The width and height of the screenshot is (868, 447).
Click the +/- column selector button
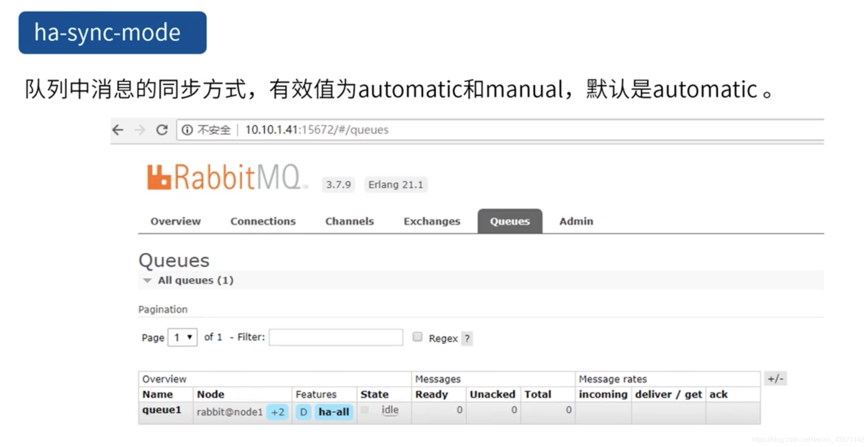point(775,379)
